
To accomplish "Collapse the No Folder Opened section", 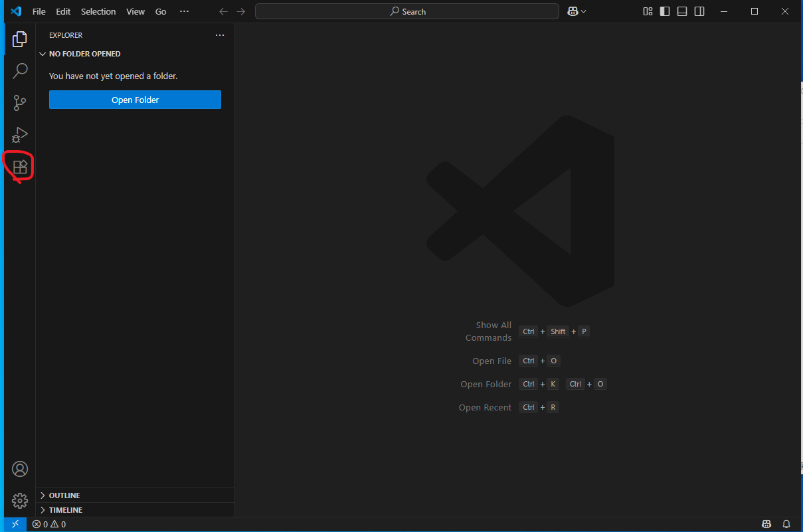I will (x=135, y=54).
